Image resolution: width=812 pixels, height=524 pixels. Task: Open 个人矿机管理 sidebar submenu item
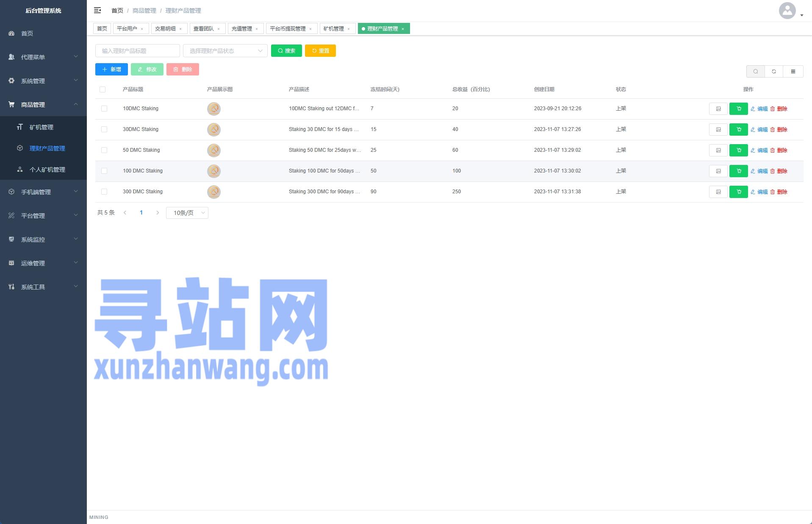coord(43,170)
